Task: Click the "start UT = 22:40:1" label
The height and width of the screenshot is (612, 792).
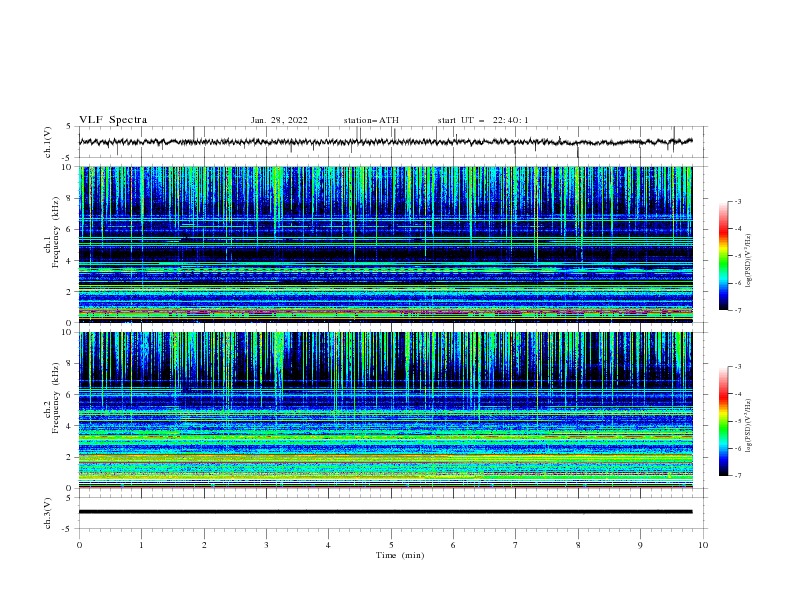Action: [483, 120]
